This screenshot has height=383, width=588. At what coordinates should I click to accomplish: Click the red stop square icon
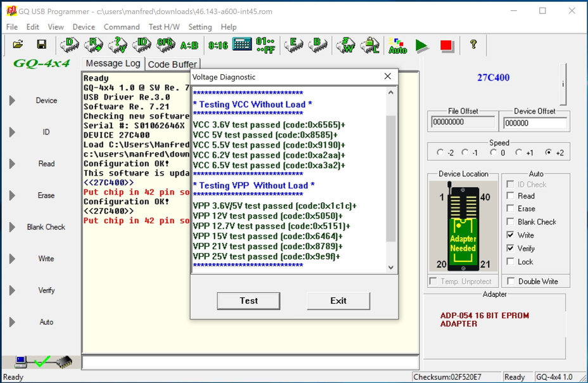click(x=447, y=45)
